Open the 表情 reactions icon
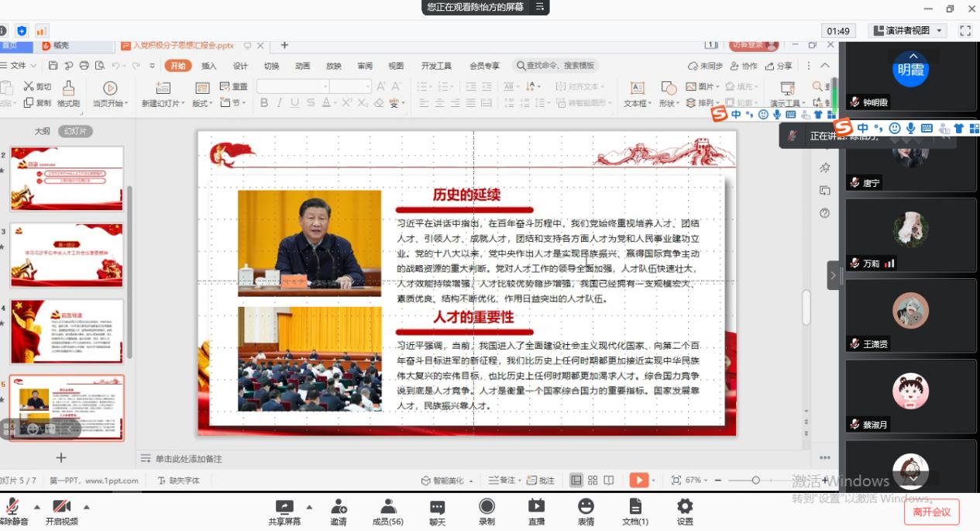Viewport: 980px width, 531px height. tap(586, 507)
